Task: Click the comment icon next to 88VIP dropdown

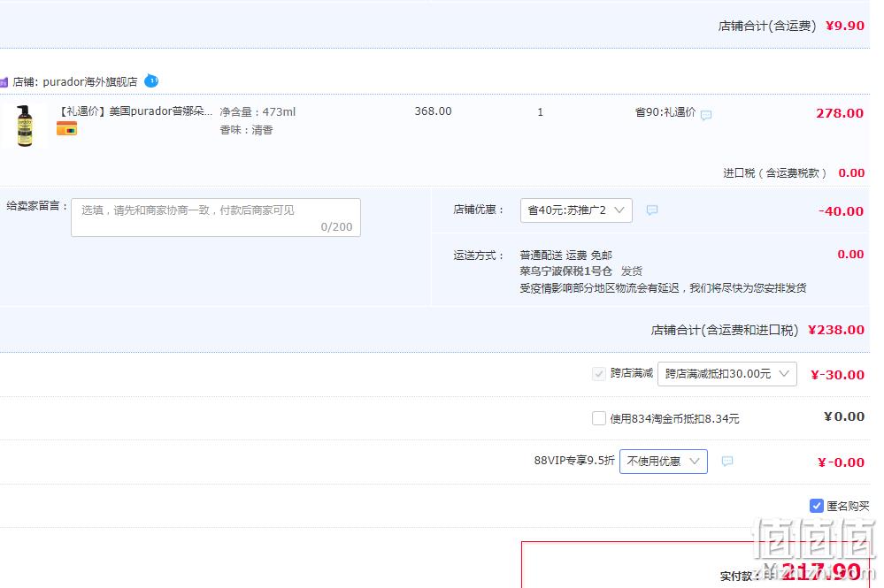Action: 727,462
